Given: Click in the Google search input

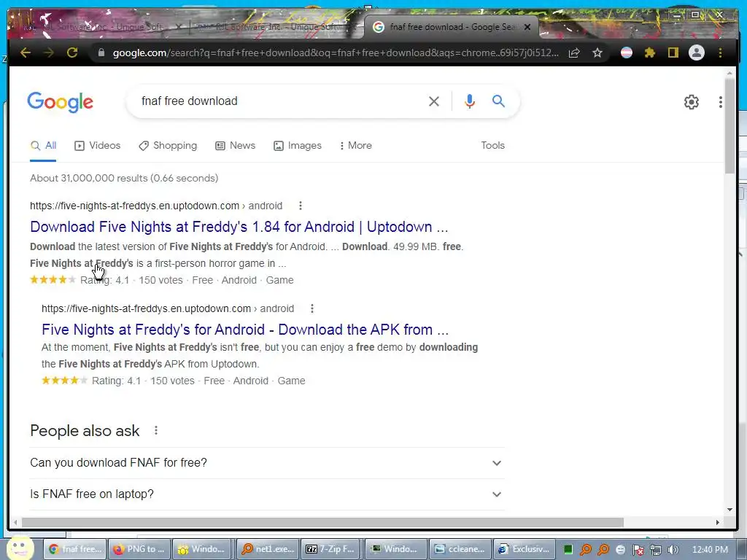Looking at the screenshot, I should point(281,101).
